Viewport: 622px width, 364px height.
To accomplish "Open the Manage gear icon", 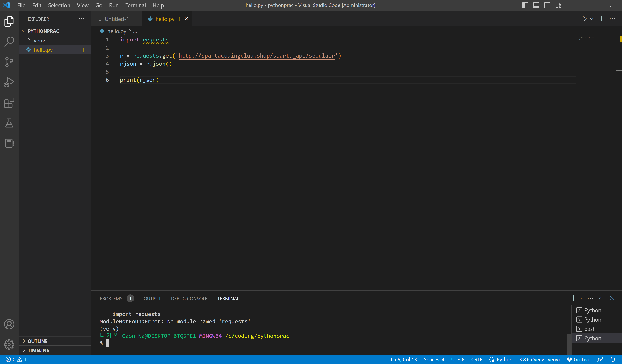I will [x=9, y=345].
